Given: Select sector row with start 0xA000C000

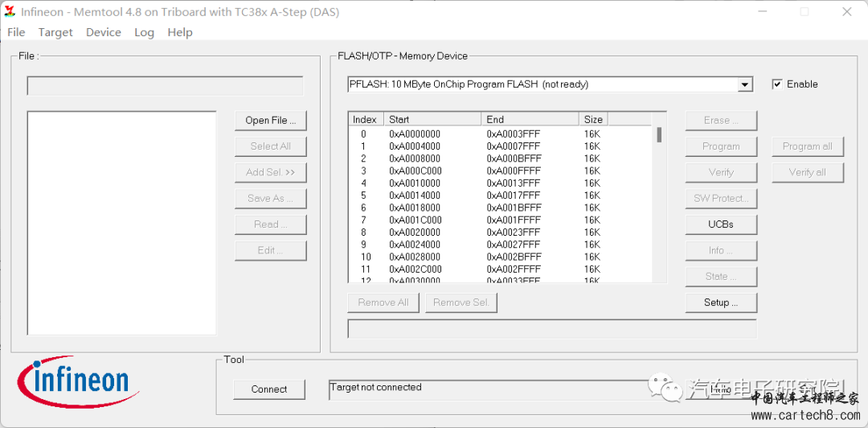Looking at the screenshot, I should click(x=500, y=171).
